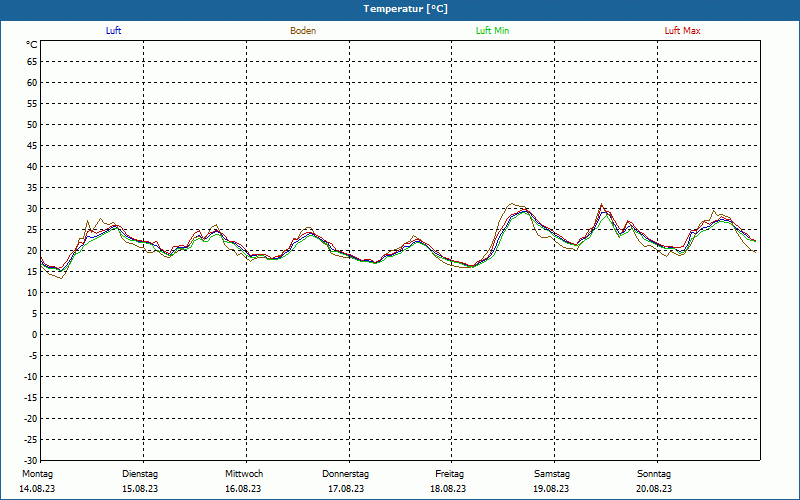Screen dimensions: 800x500
Task: Click the '°C' unit label on axis
Action: coord(32,45)
